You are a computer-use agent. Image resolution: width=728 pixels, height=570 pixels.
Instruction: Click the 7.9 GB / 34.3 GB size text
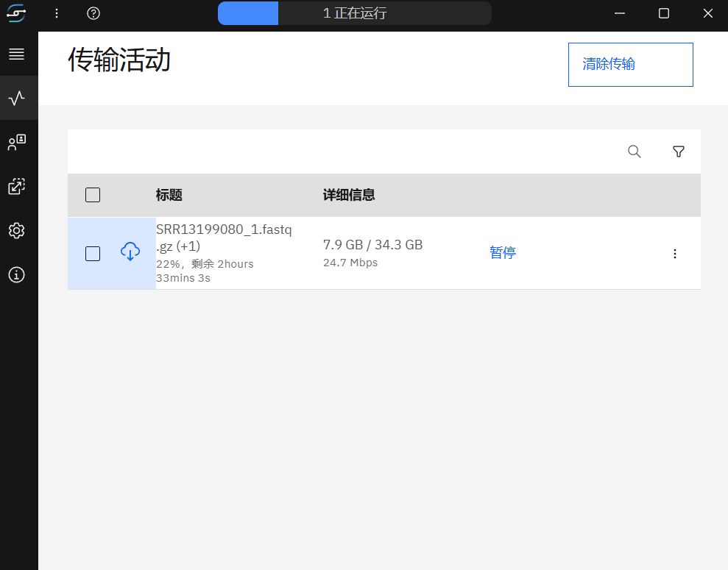point(372,245)
